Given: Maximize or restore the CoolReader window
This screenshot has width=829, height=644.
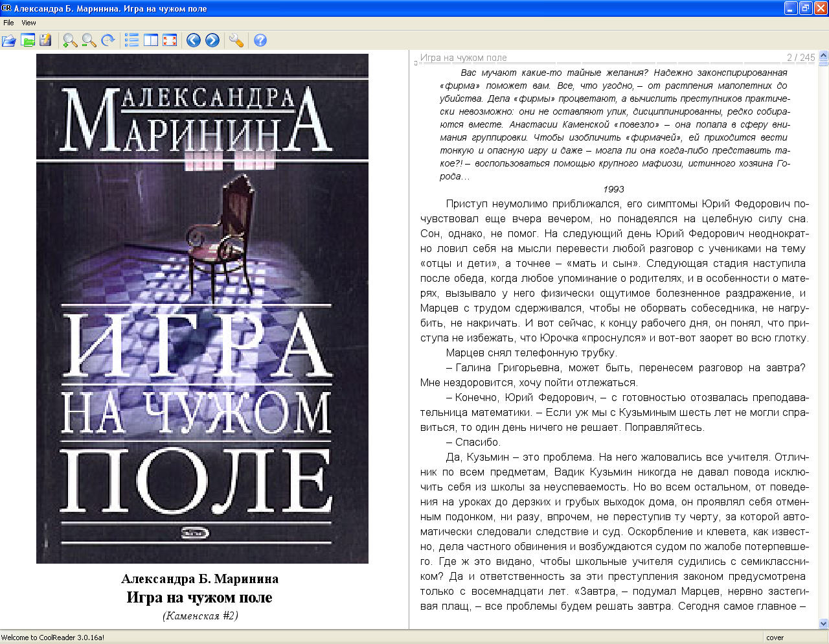Looking at the screenshot, I should [x=806, y=8].
